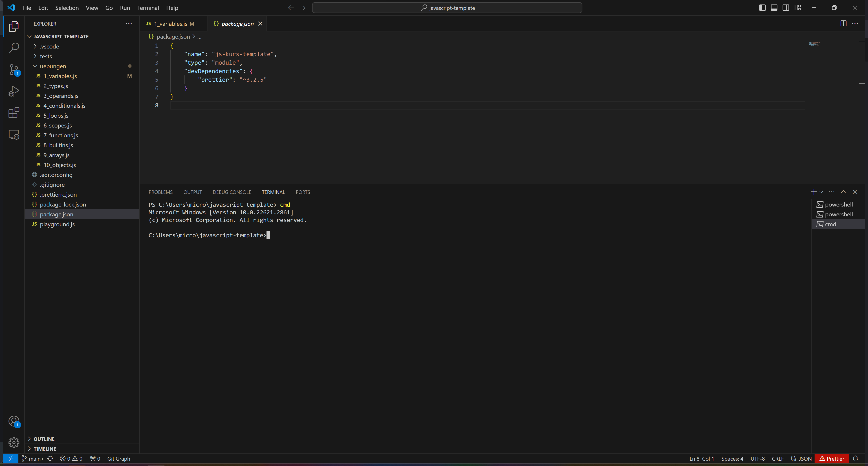Screen dimensions: 868x466
Task: Split the editor to the right
Action: (x=843, y=24)
